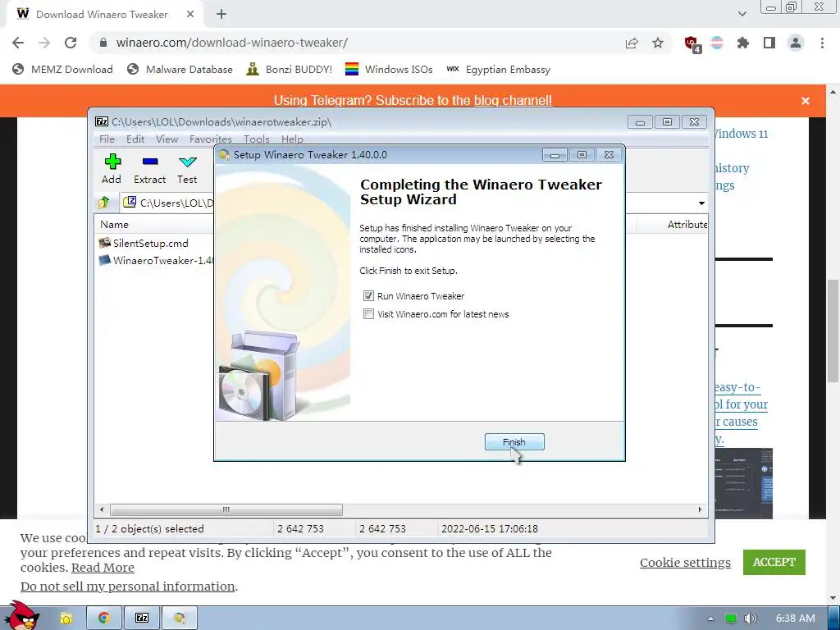Click Do not sell my personal information
The height and width of the screenshot is (630, 840).
click(x=127, y=586)
